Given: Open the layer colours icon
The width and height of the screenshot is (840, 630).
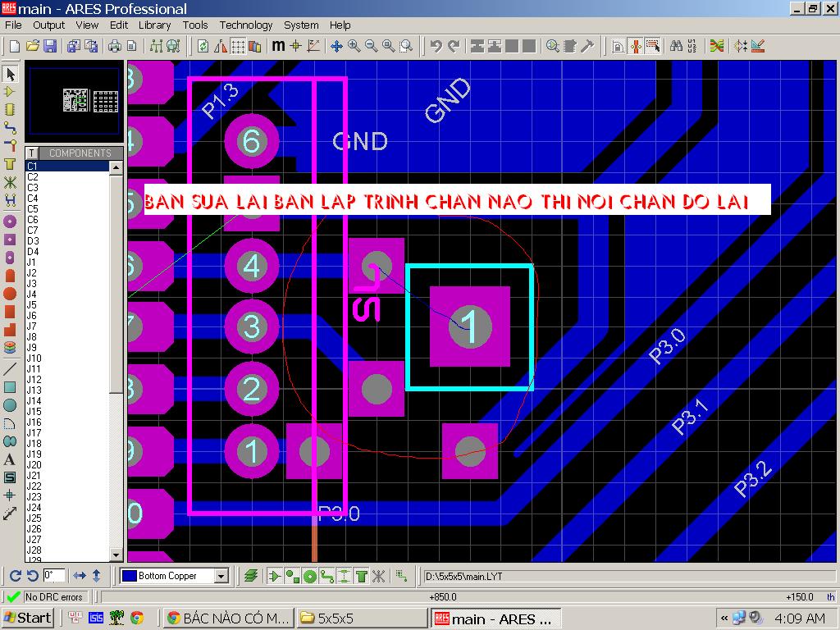Looking at the screenshot, I should pos(255,47).
